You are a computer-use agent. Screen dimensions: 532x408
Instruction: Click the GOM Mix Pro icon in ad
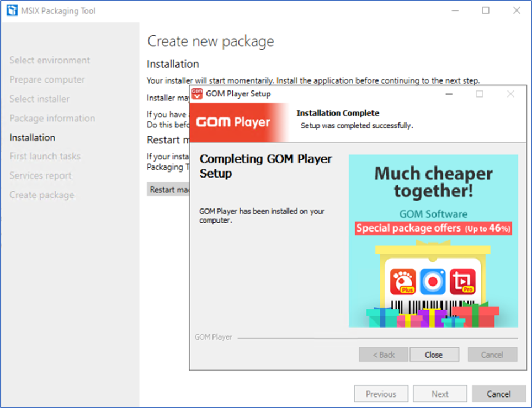click(462, 281)
